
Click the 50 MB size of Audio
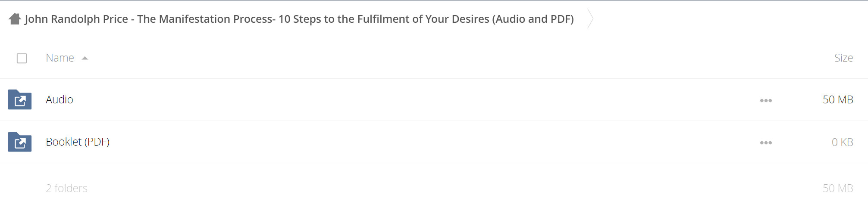click(x=838, y=99)
